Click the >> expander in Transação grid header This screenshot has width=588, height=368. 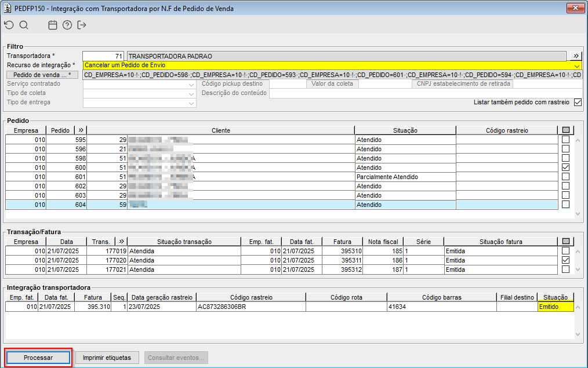pos(121,242)
